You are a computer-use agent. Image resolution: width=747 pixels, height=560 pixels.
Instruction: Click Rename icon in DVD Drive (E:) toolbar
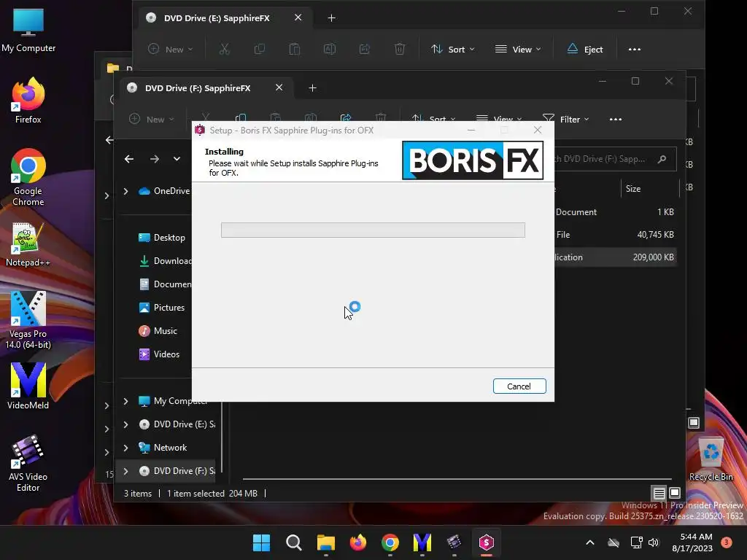click(x=330, y=49)
